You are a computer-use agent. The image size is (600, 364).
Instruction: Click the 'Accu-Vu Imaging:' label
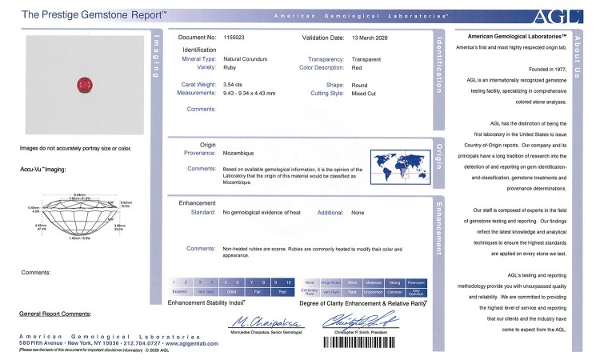pos(43,170)
